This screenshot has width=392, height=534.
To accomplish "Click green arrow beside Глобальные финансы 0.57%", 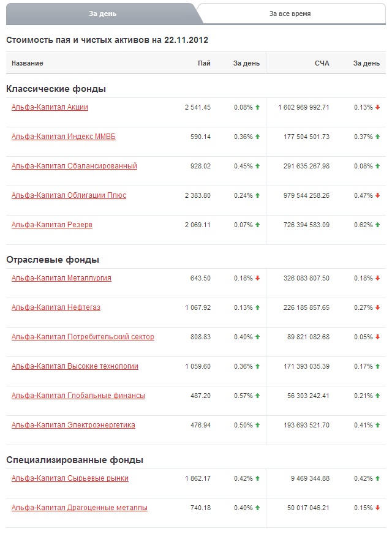I will pyautogui.click(x=257, y=396).
